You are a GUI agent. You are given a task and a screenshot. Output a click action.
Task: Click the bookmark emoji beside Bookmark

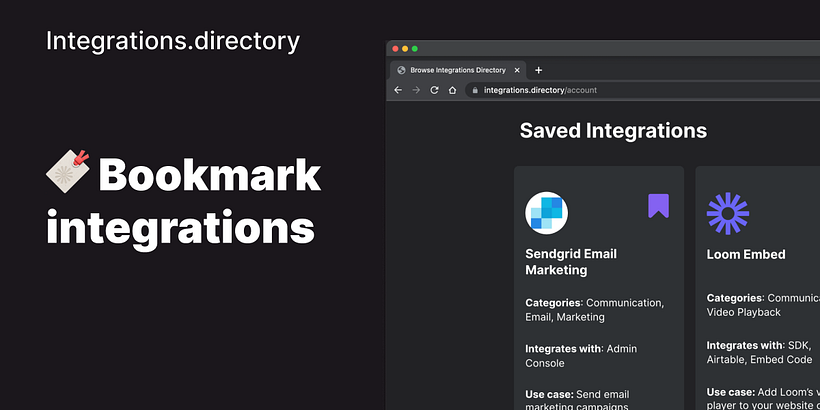click(x=67, y=172)
